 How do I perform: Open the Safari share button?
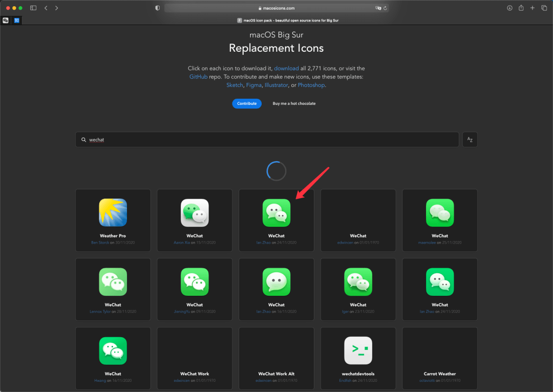point(521,8)
